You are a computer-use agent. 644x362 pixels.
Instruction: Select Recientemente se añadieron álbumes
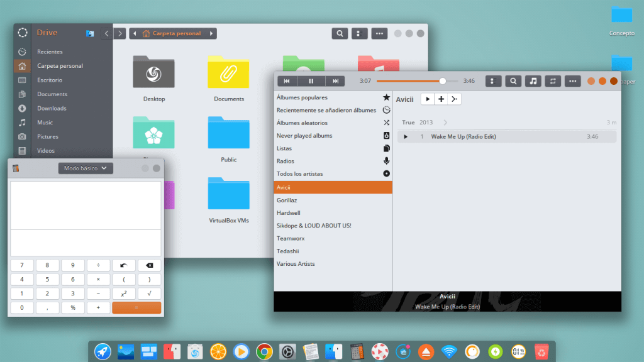tap(333, 110)
